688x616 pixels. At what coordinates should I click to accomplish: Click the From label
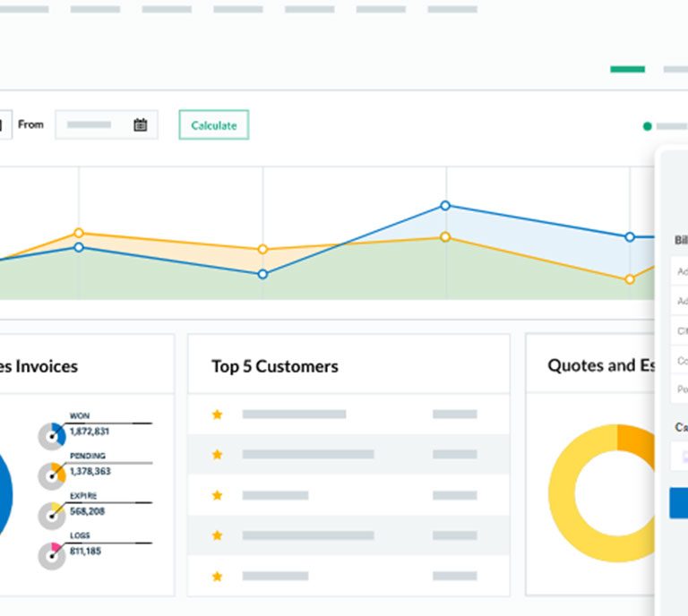point(30,124)
